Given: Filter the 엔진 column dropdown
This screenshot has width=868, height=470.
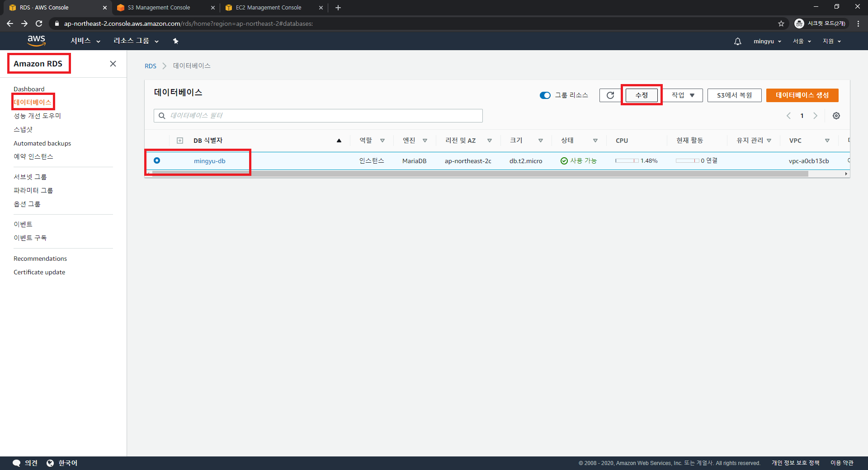Looking at the screenshot, I should tap(425, 141).
